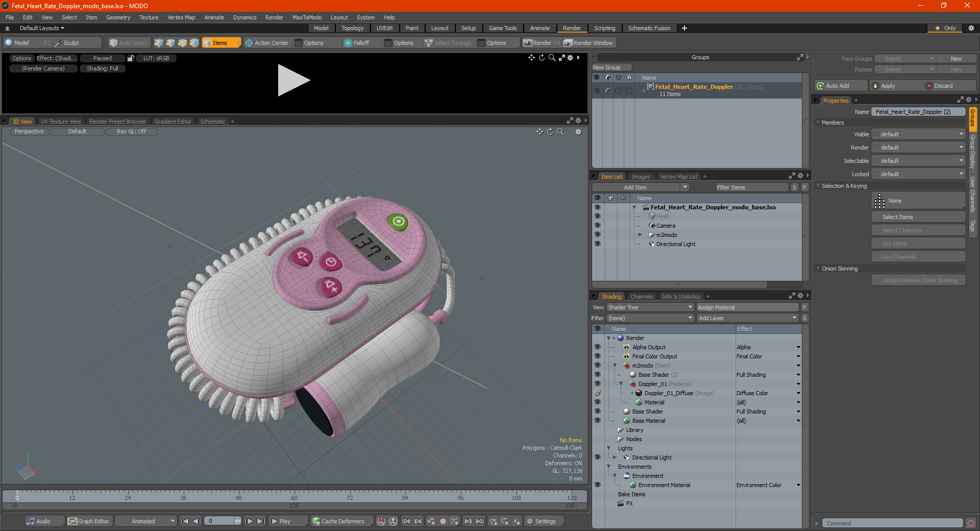
Task: Click the red command record button
Action: point(971,523)
